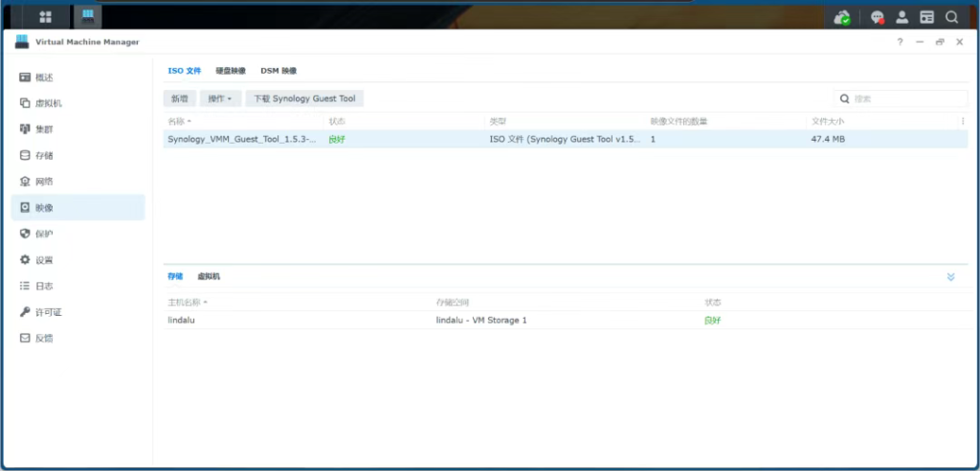Click the 反馈 envelope sidebar icon
The height and width of the screenshot is (471, 980).
pyautogui.click(x=25, y=338)
